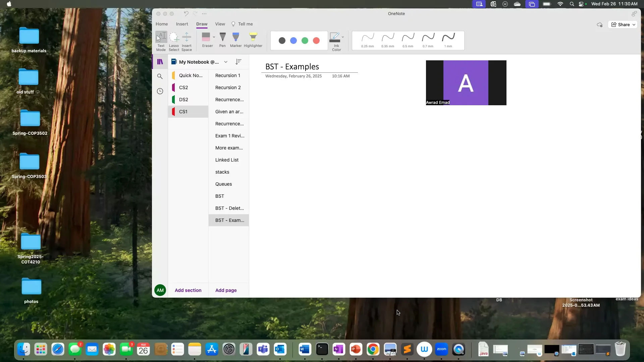Viewport: 644px width, 362px height.
Task: Open the search magnifier in sidebar
Action: pyautogui.click(x=160, y=76)
